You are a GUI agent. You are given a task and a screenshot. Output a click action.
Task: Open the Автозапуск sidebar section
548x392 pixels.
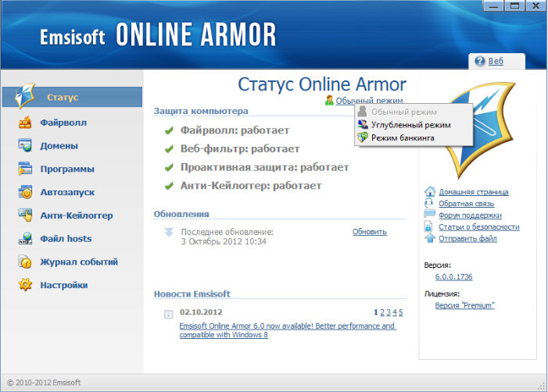pyautogui.click(x=67, y=192)
